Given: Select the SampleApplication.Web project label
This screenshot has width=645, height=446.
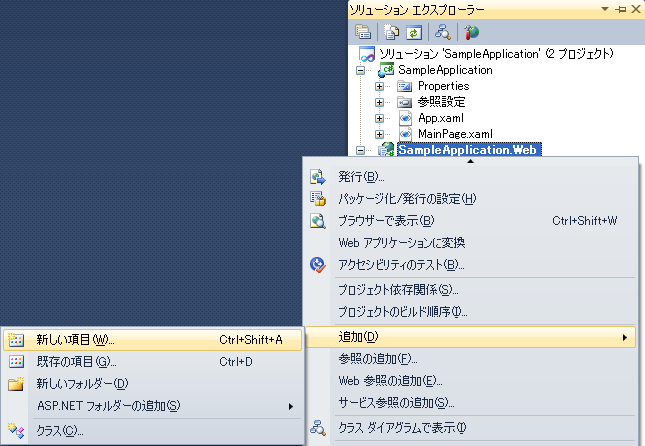Looking at the screenshot, I should (x=468, y=150).
